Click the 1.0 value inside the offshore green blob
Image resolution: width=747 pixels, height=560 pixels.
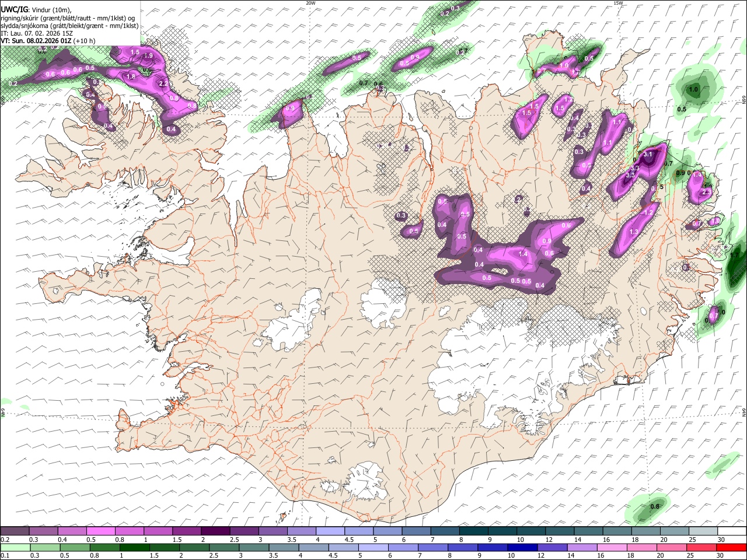[693, 90]
